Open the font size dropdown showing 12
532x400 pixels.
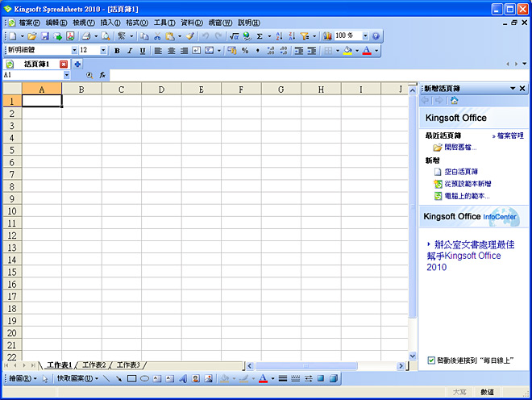(103, 50)
